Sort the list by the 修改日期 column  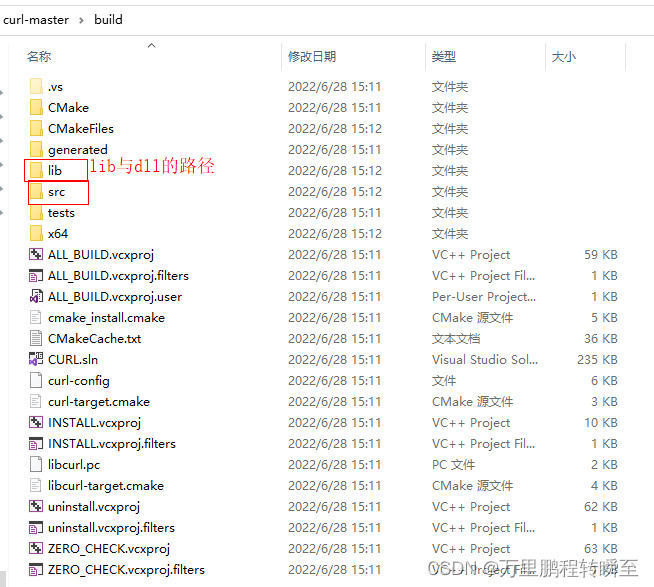pos(312,56)
